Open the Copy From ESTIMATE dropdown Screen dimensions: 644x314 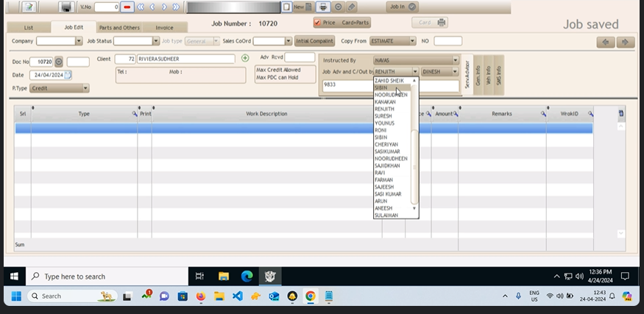point(412,41)
